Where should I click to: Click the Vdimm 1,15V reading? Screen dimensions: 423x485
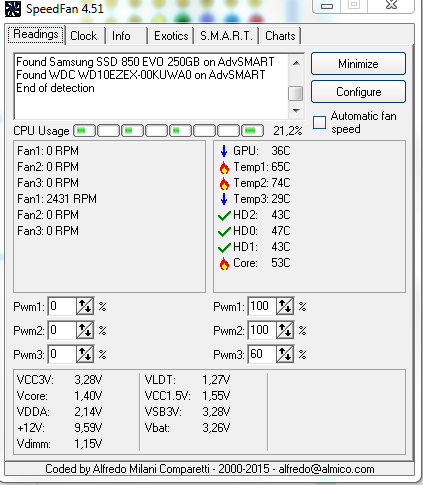pyautogui.click(x=59, y=444)
